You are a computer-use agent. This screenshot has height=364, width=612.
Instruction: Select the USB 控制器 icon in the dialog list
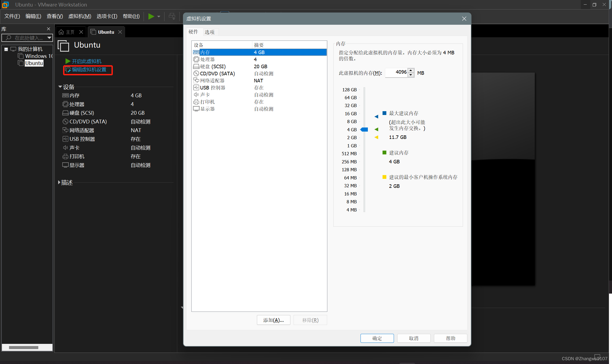pyautogui.click(x=196, y=88)
